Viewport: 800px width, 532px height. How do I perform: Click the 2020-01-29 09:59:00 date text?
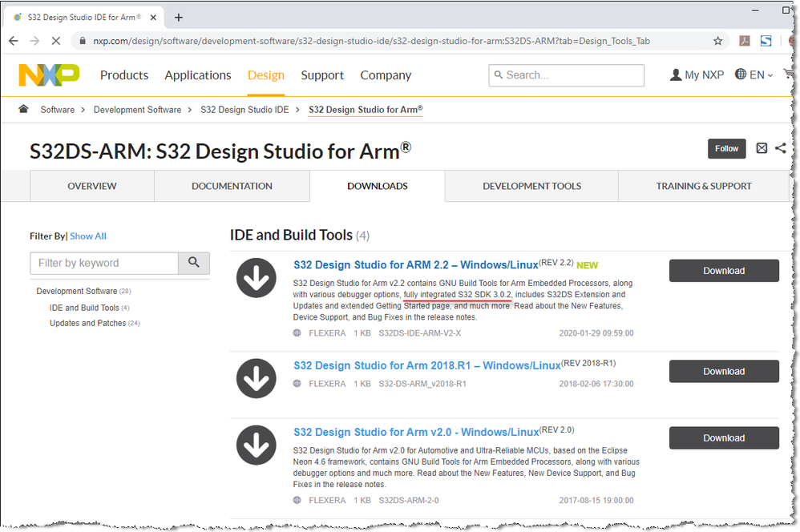click(x=596, y=333)
